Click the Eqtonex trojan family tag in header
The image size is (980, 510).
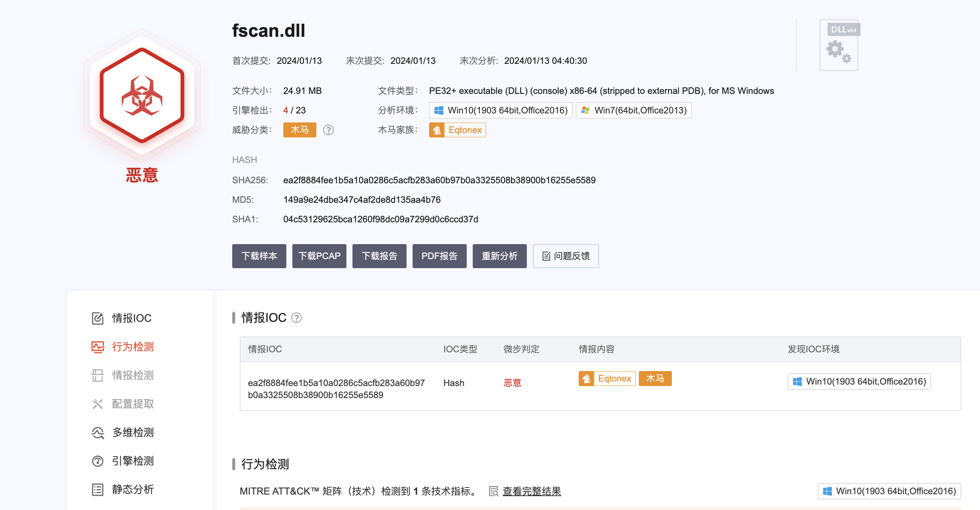click(458, 130)
